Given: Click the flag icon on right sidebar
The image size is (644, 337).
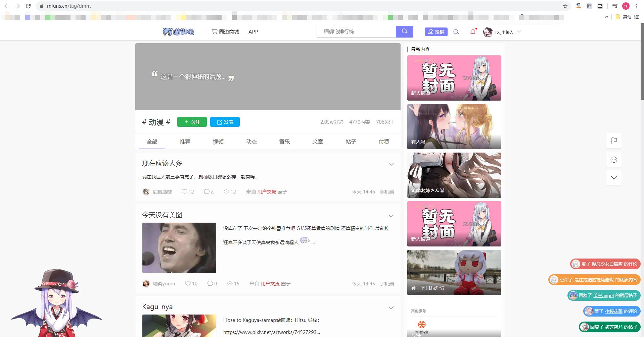Looking at the screenshot, I should [614, 141].
